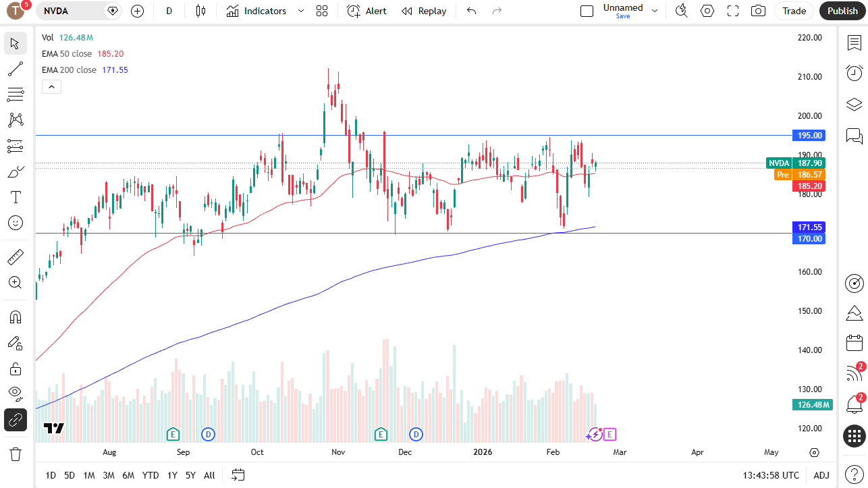Enter fullscreen mode

tap(733, 11)
